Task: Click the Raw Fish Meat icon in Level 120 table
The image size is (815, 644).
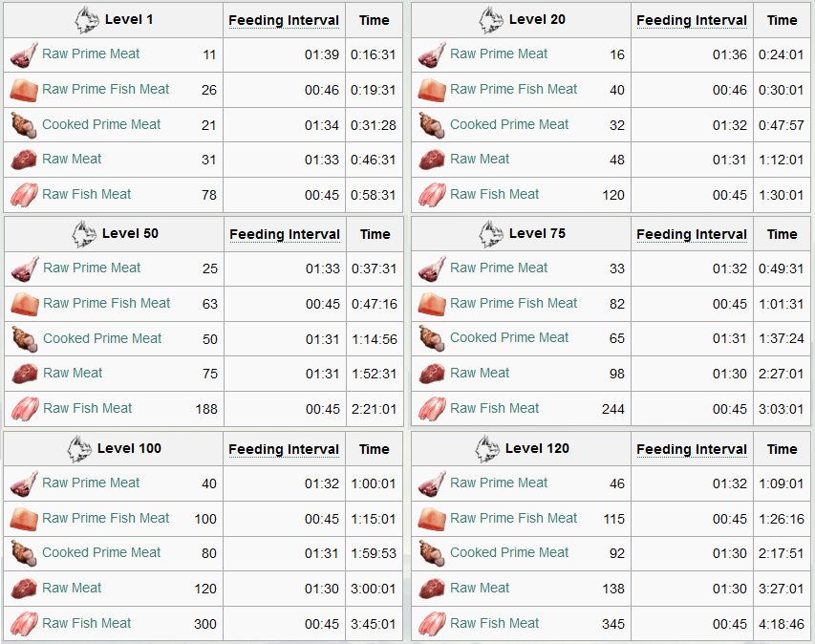Action: (x=432, y=624)
